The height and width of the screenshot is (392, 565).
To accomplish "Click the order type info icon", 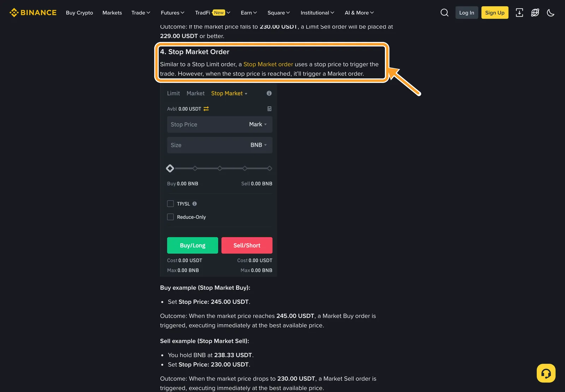I will (269, 93).
